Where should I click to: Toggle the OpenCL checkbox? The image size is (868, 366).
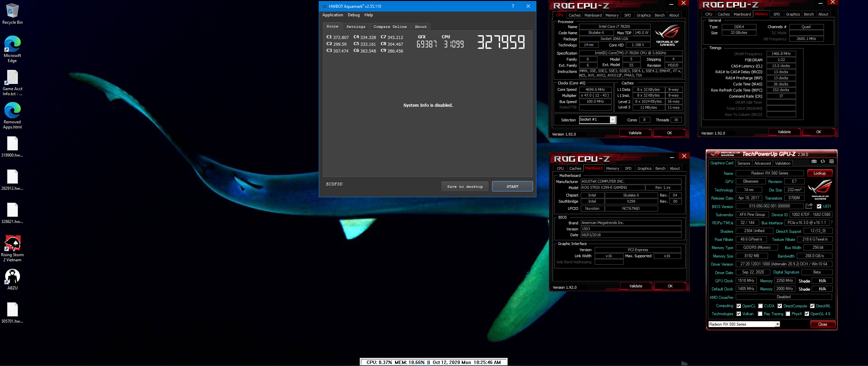(x=738, y=306)
